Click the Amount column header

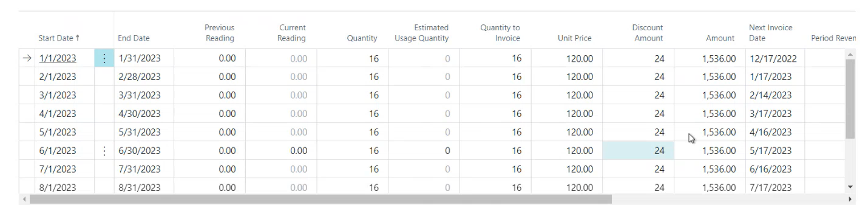720,38
